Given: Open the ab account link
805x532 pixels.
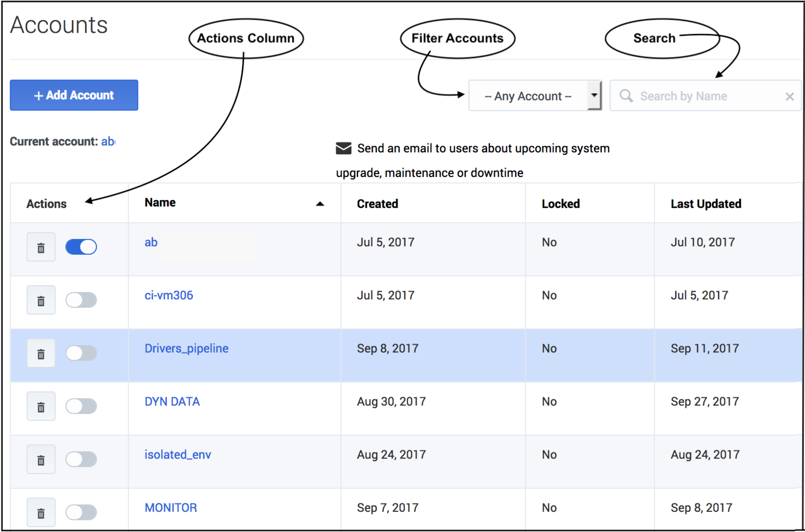Looking at the screenshot, I should coord(151,242).
